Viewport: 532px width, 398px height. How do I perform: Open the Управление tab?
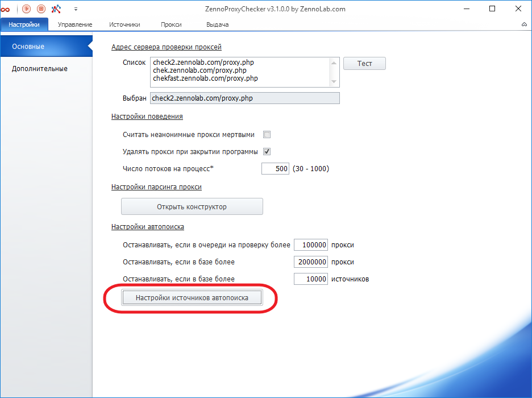coord(75,24)
